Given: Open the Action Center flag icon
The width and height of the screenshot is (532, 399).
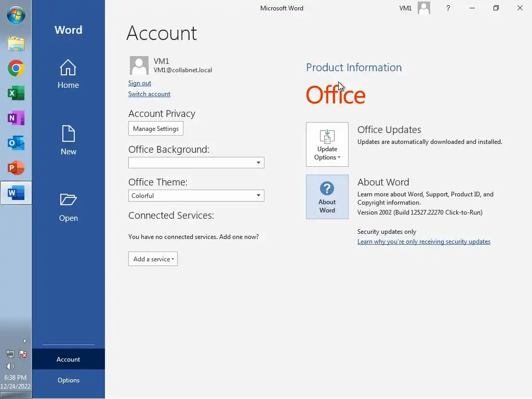Looking at the screenshot, I should point(23,354).
